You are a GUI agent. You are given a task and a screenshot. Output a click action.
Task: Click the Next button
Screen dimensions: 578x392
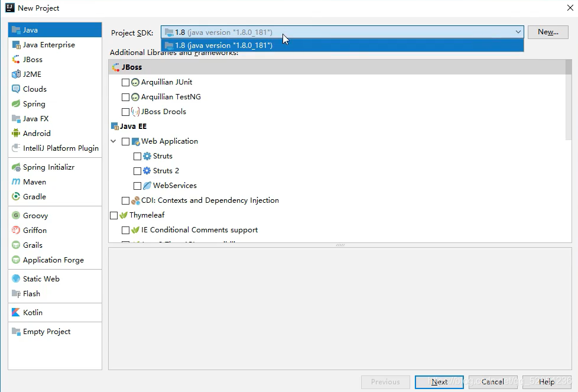pos(439,382)
